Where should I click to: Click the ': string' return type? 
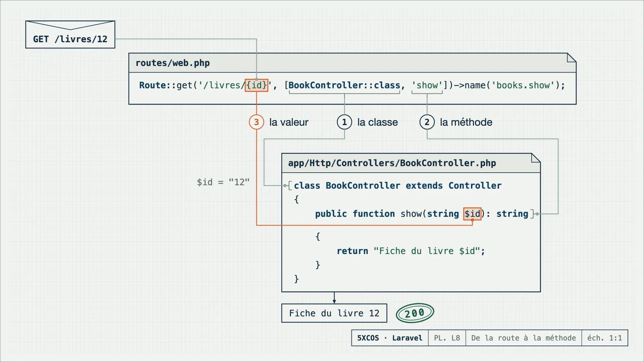click(507, 214)
